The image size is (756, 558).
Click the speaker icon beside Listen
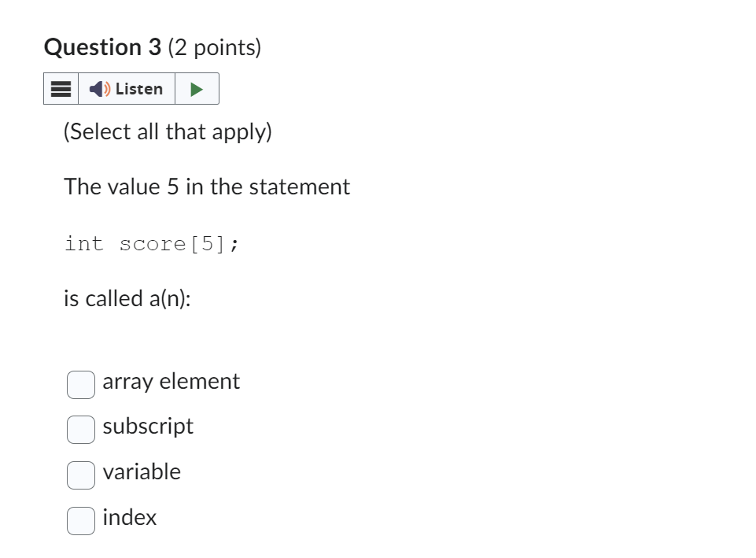coord(98,88)
